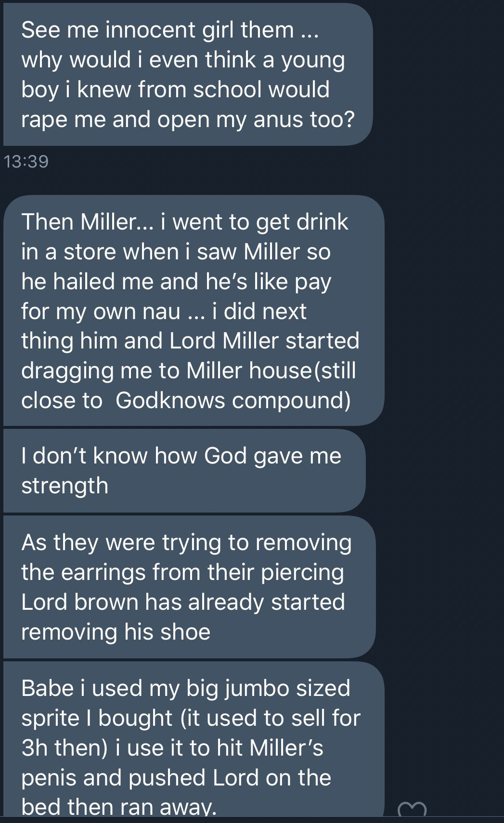This screenshot has height=823, width=504.
Task: Click the message beginning "Then Miller... i went"
Action: pos(193,310)
